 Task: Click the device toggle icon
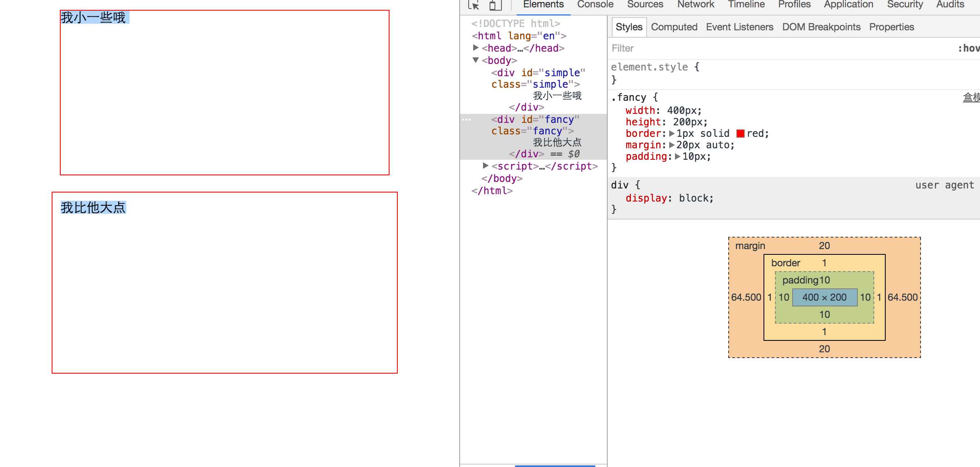pyautogui.click(x=493, y=6)
